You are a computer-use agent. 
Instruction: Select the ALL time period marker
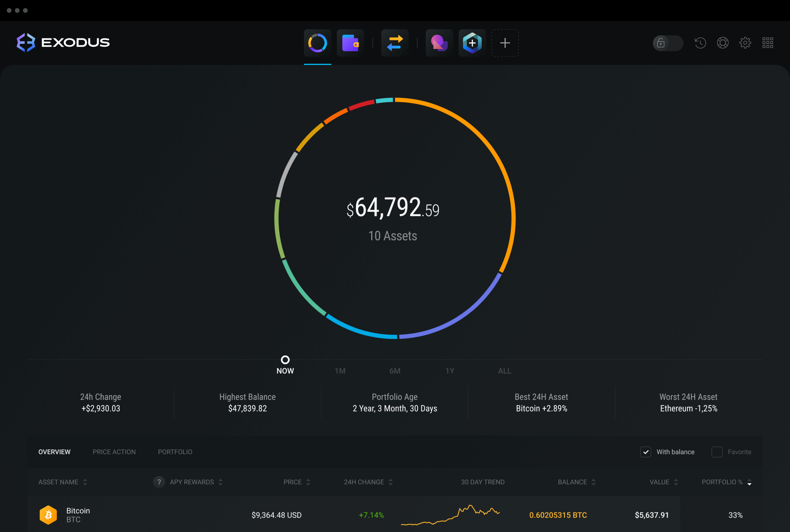(x=504, y=370)
